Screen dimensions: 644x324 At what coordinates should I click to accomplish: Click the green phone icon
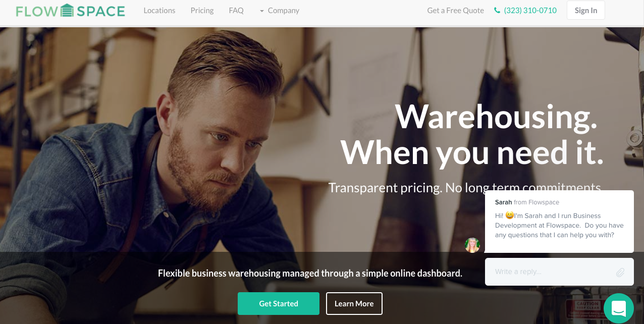(x=497, y=11)
